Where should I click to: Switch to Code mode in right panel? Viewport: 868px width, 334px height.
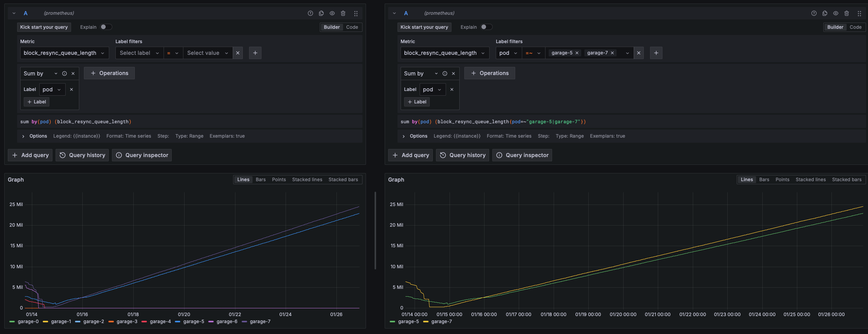[856, 27]
